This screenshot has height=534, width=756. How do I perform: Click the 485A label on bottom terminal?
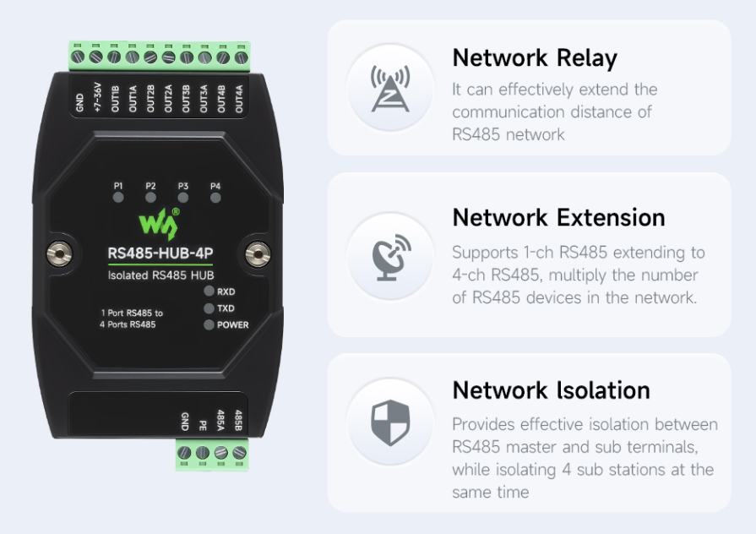point(220,420)
